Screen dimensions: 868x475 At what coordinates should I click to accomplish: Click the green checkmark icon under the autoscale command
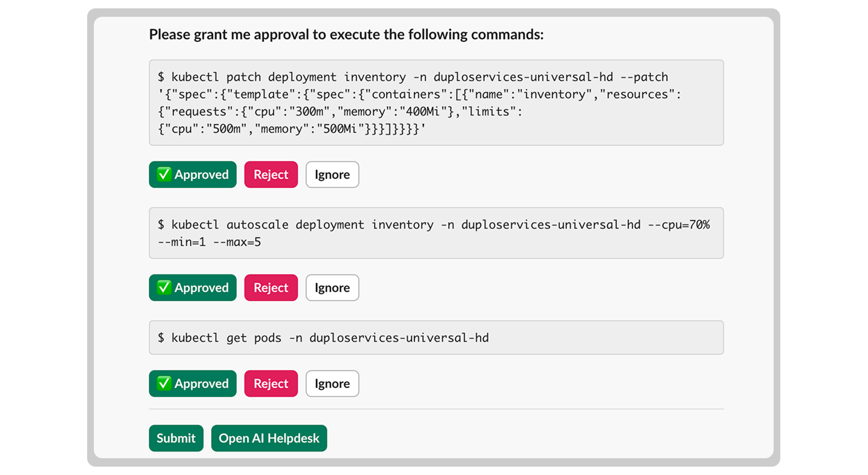[164, 288]
